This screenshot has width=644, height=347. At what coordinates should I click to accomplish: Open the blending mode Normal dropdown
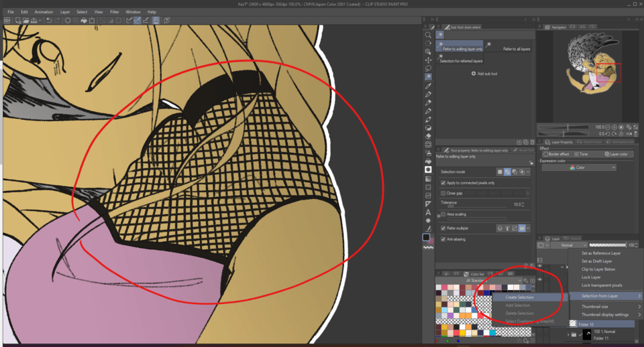[x=569, y=245]
